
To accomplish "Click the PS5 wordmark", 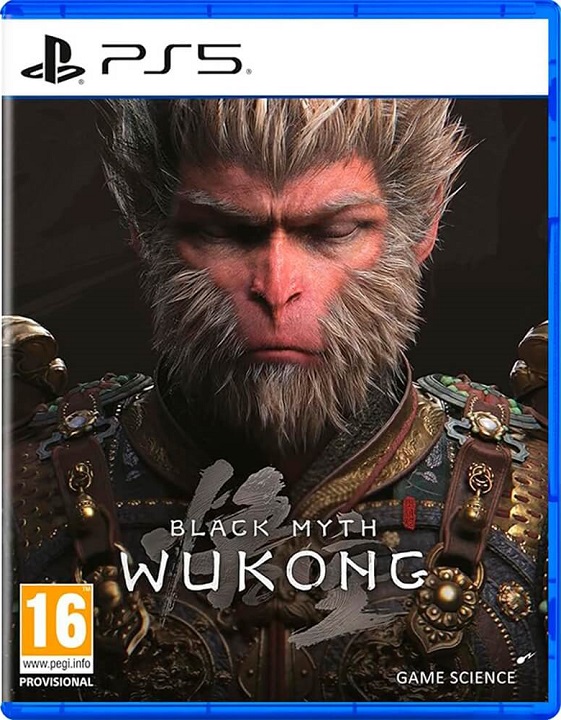I will [172, 59].
